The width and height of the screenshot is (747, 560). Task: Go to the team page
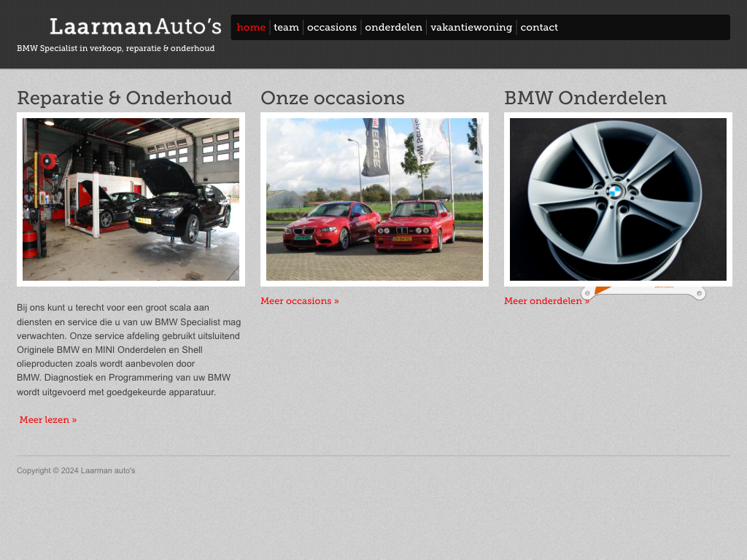[x=286, y=28]
